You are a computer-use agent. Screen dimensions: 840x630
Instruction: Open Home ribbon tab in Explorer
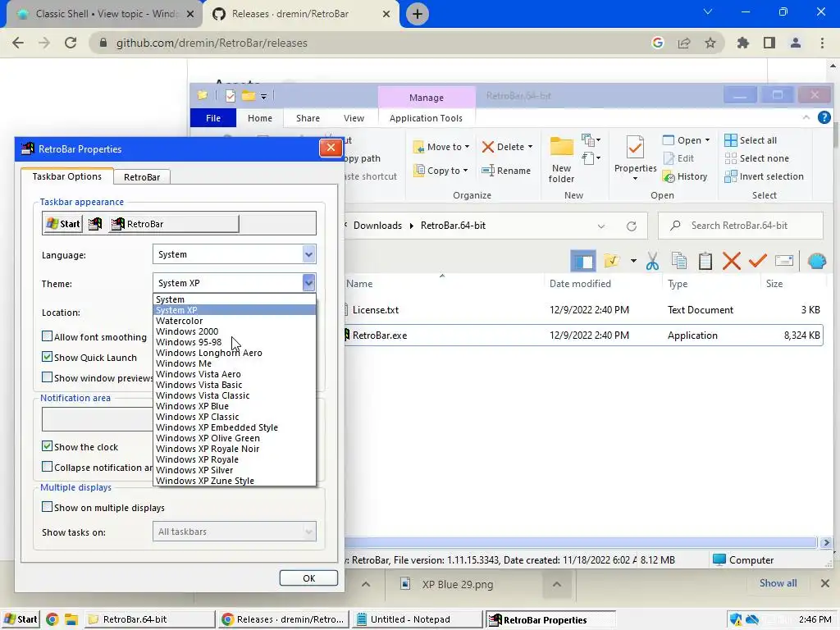pyautogui.click(x=260, y=118)
